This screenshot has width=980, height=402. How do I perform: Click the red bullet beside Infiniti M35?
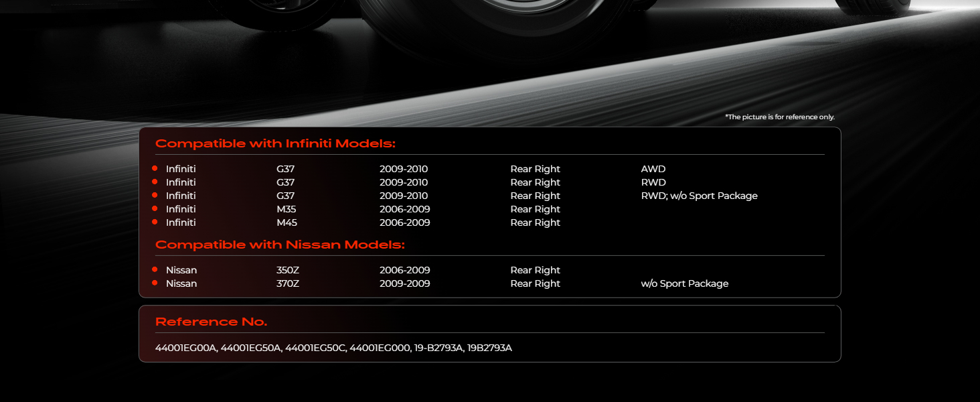pos(155,209)
